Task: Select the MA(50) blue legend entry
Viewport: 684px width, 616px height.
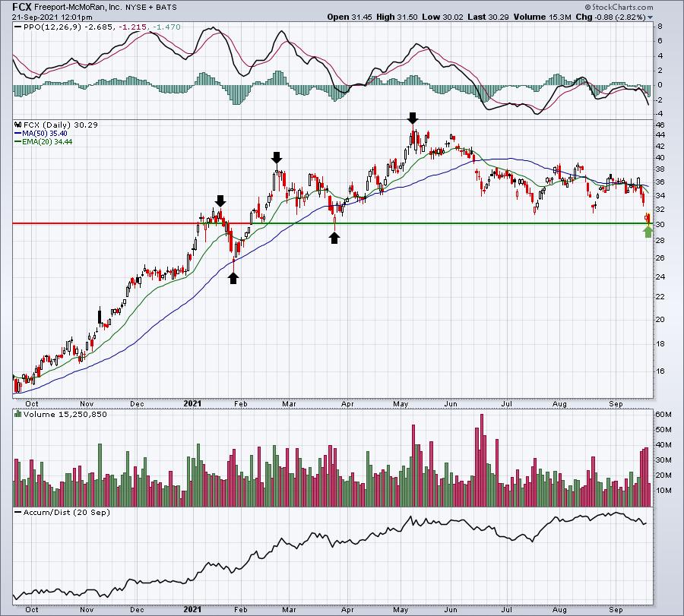Action: pyautogui.click(x=40, y=134)
